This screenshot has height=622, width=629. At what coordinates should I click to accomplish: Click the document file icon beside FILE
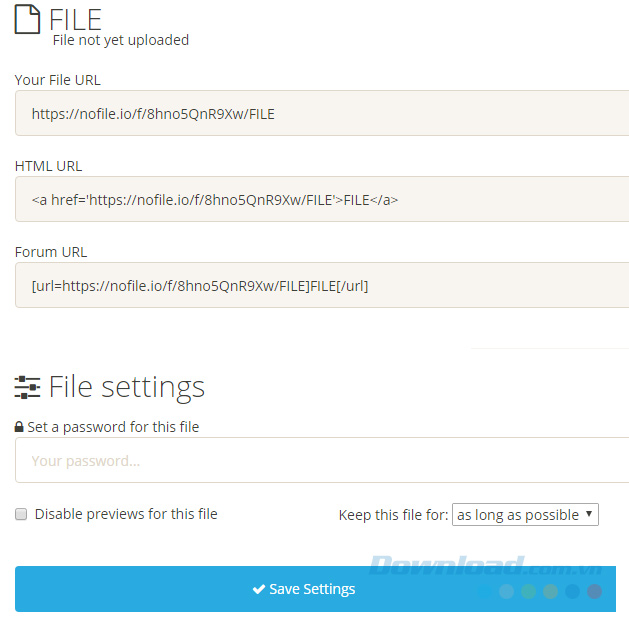click(x=27, y=19)
